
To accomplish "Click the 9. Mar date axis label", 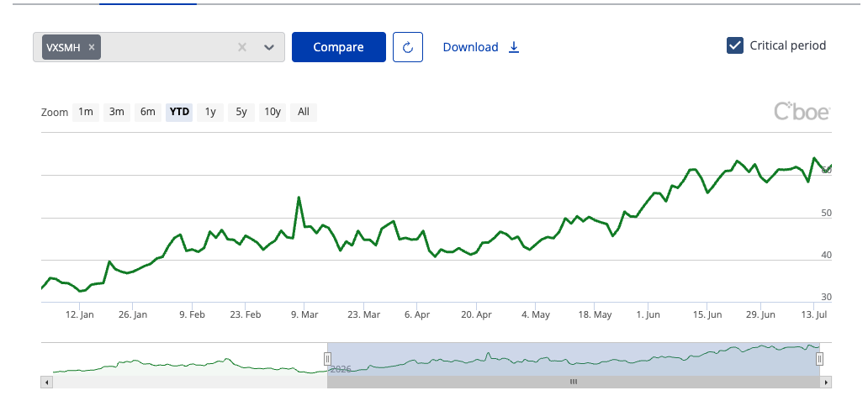I will coord(304,314).
